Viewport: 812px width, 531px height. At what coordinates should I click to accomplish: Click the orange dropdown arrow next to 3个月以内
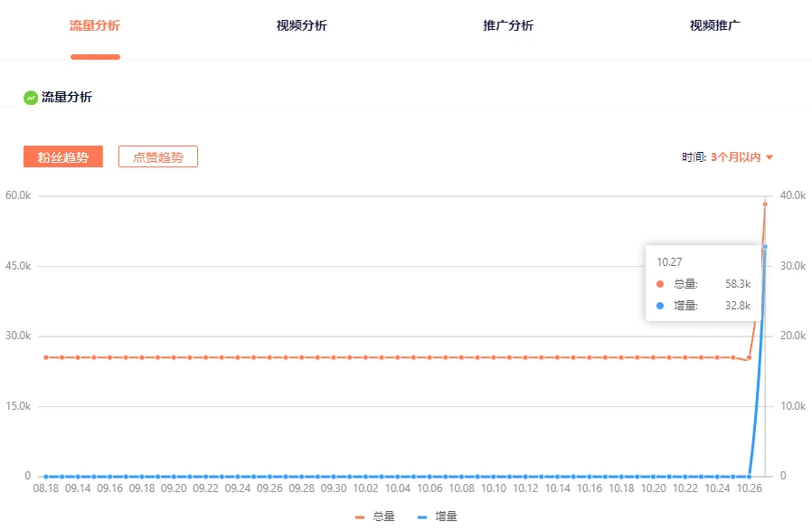tap(769, 157)
